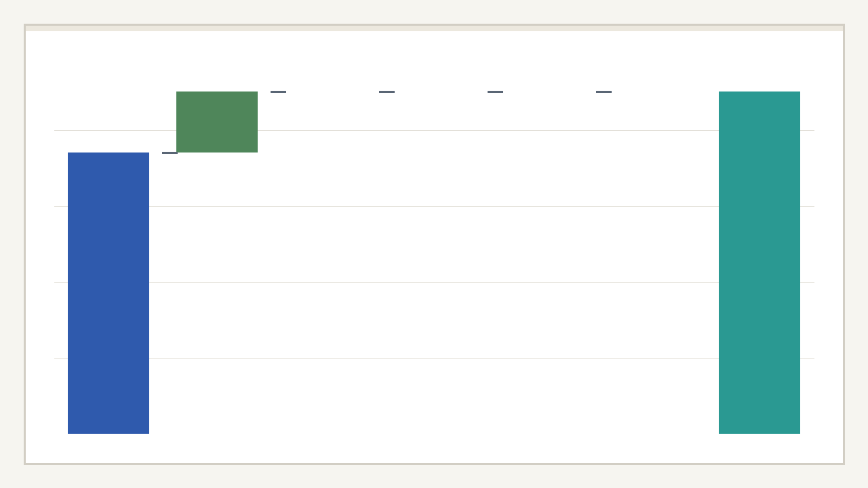Click the teal total bar
The image size is (868, 488).
pyautogui.click(x=759, y=262)
